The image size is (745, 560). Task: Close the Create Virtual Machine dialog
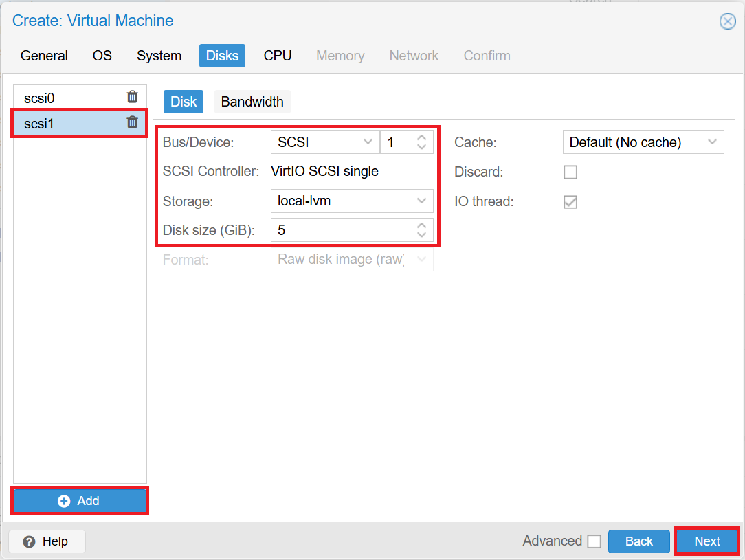727,21
